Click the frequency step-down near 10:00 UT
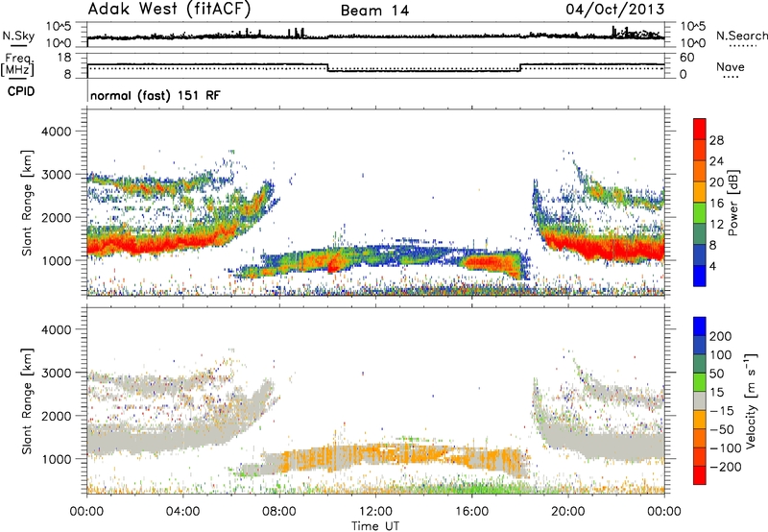This screenshot has height=532, width=768. click(327, 67)
